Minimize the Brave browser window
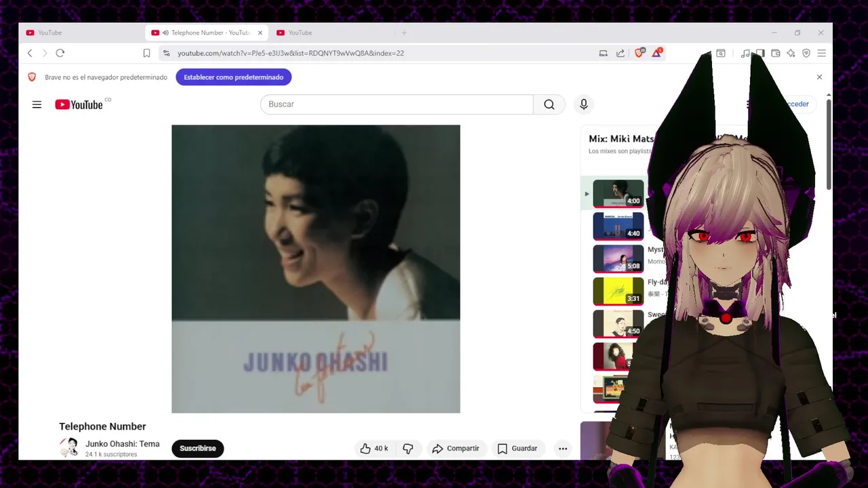The width and height of the screenshot is (868, 488). coord(774,33)
